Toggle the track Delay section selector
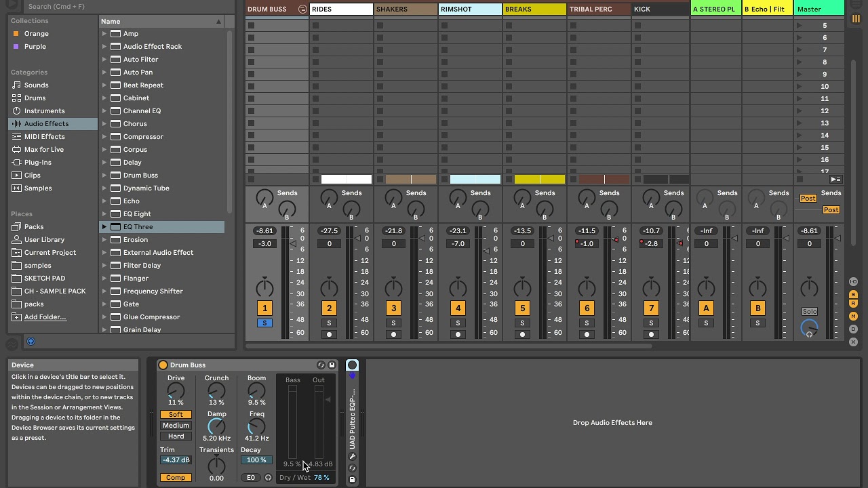The image size is (868, 488). (854, 329)
